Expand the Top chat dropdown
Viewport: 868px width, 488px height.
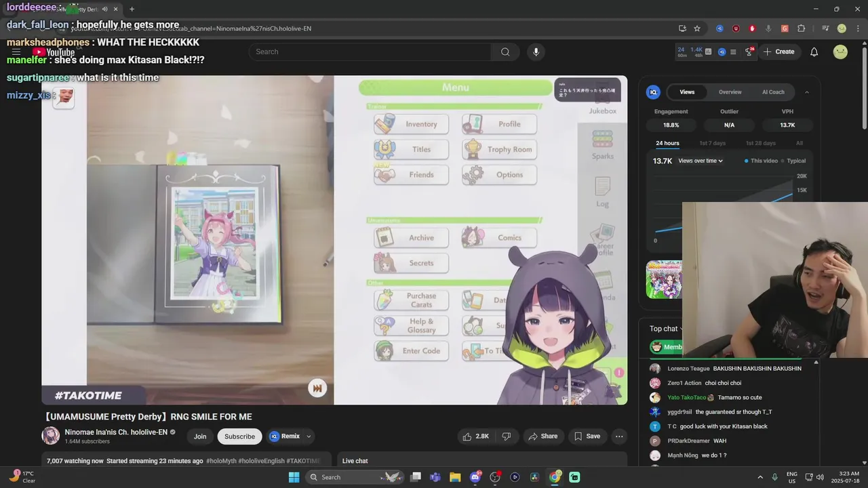[x=666, y=329]
